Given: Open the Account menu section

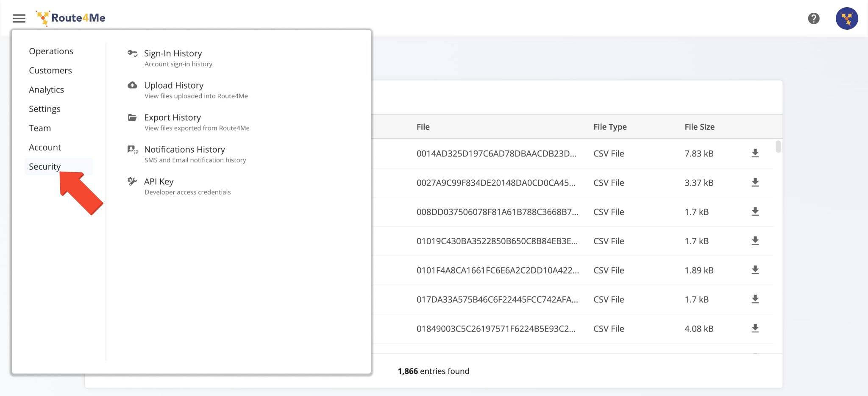Looking at the screenshot, I should 45,148.
